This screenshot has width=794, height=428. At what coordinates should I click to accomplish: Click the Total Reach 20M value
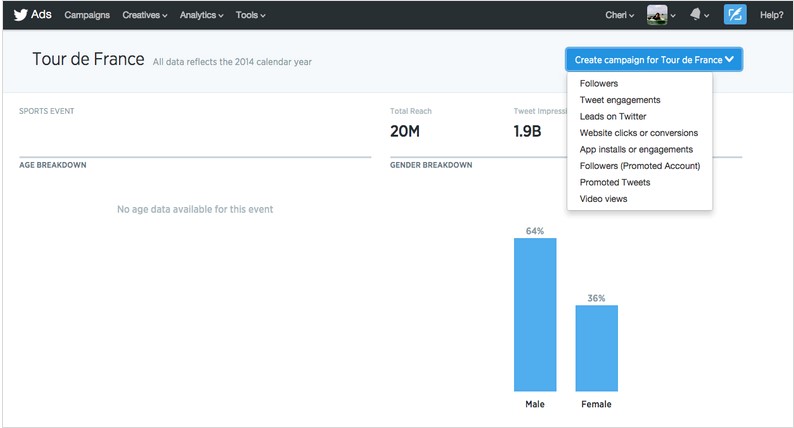tap(405, 131)
